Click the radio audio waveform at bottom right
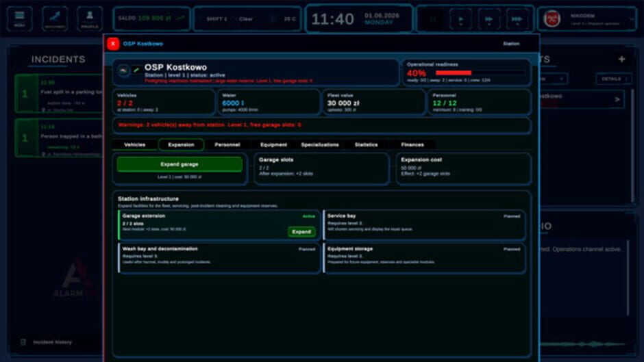 pyautogui.click(x=583, y=344)
